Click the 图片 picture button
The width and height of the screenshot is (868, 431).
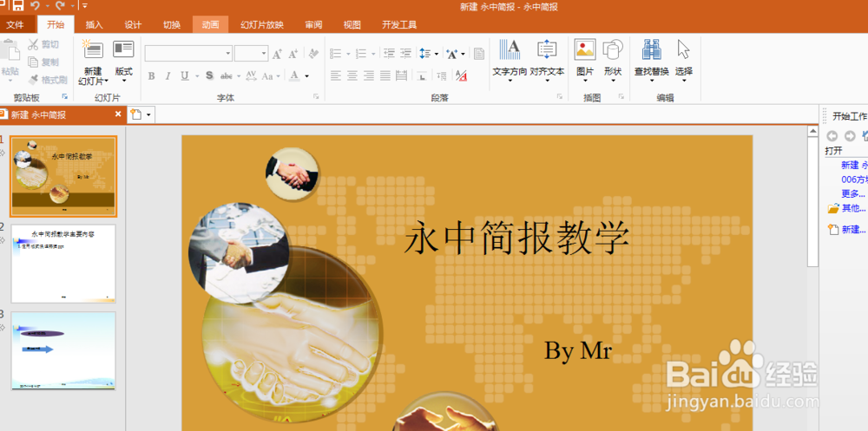pyautogui.click(x=584, y=61)
